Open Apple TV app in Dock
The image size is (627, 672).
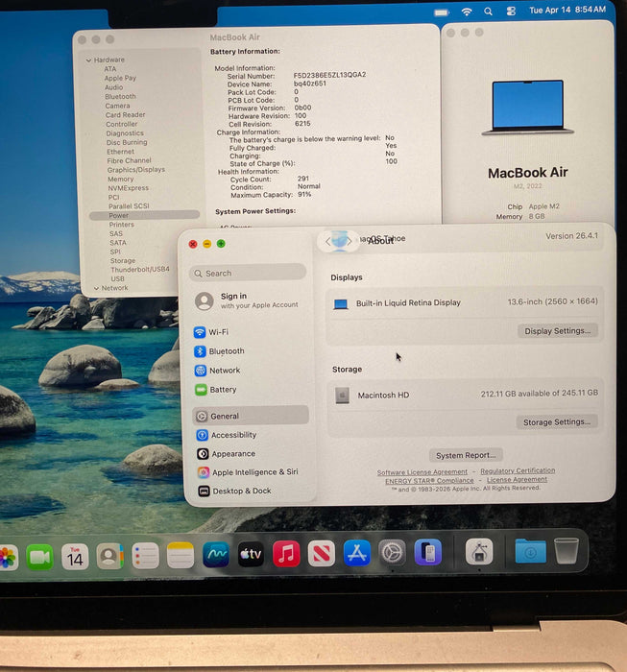(x=251, y=554)
